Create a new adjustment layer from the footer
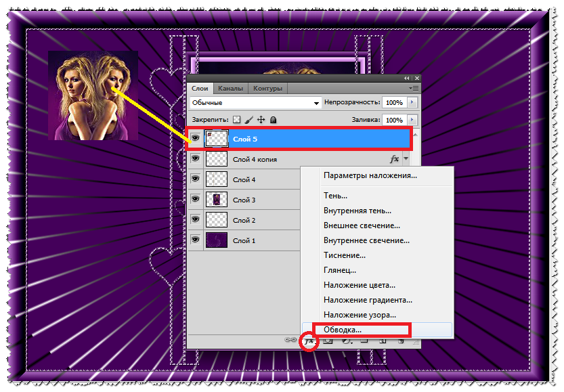 point(346,341)
